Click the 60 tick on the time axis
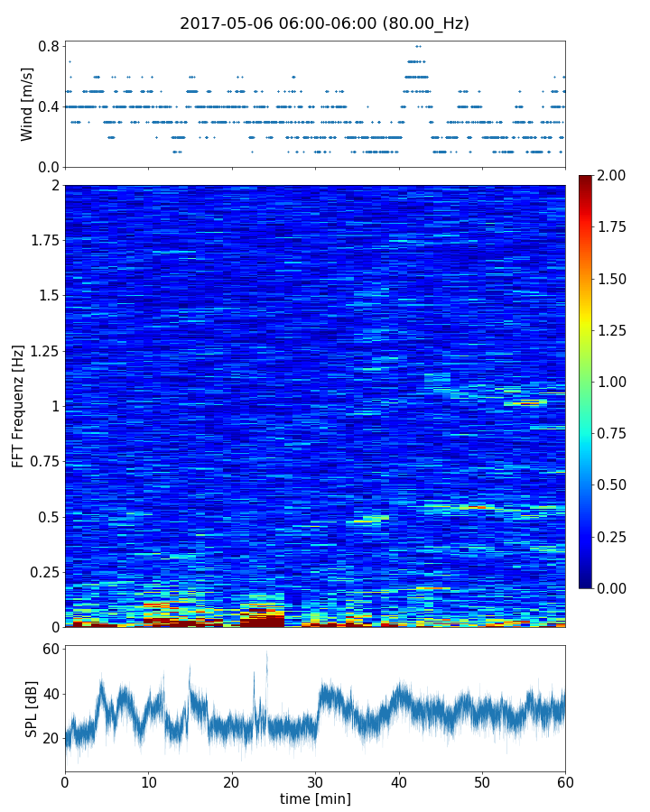Viewport: 650px width, 812px height. pos(565,780)
